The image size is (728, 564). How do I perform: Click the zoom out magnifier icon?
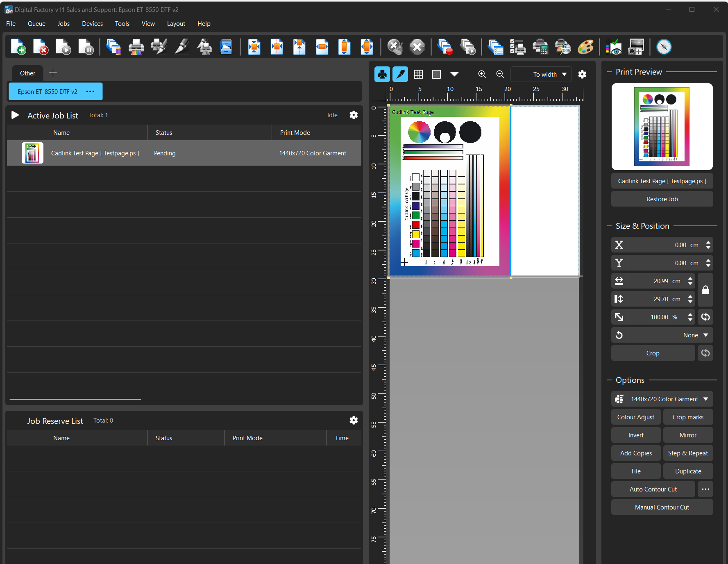(500, 74)
